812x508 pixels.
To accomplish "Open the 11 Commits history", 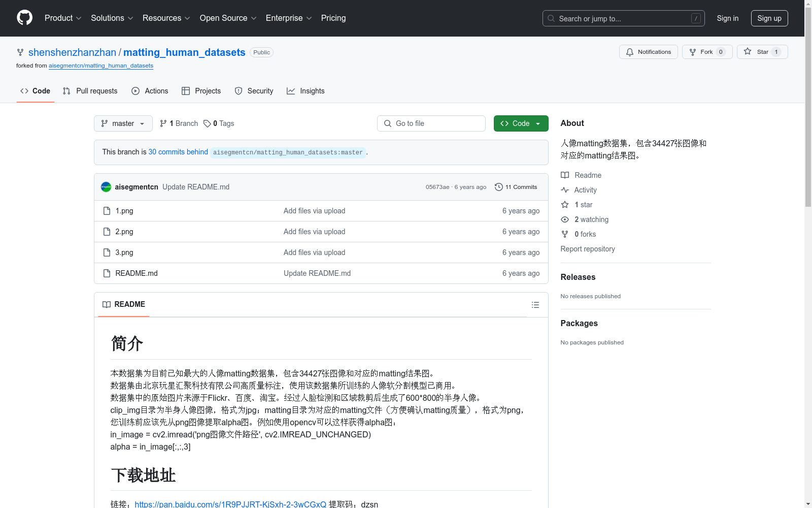I will (x=516, y=187).
